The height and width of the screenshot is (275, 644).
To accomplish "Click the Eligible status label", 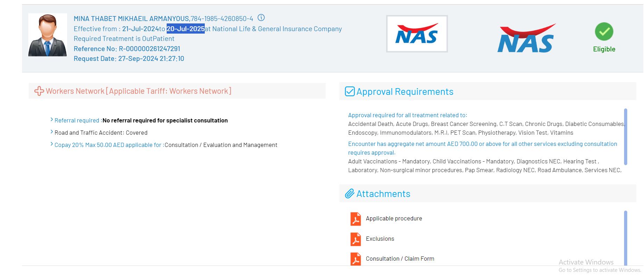I will (x=604, y=49).
